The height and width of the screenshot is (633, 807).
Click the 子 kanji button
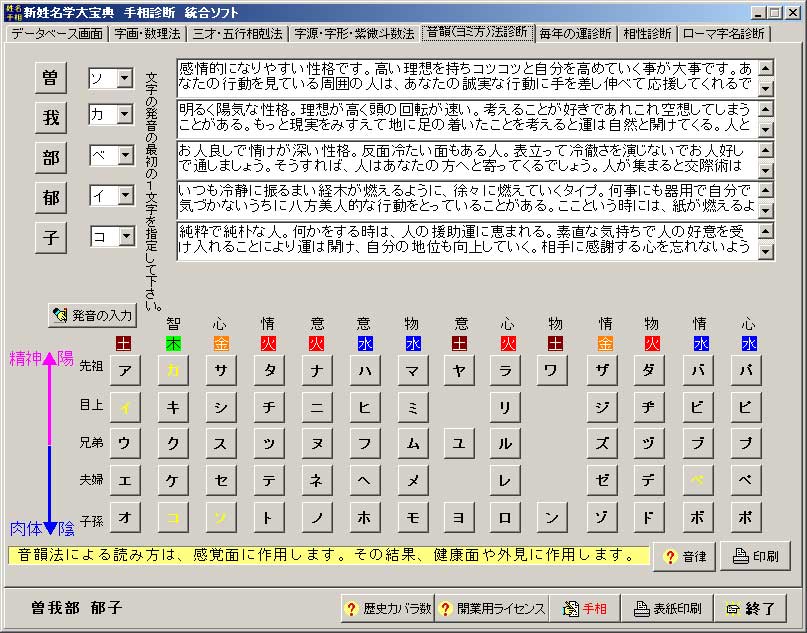50,237
